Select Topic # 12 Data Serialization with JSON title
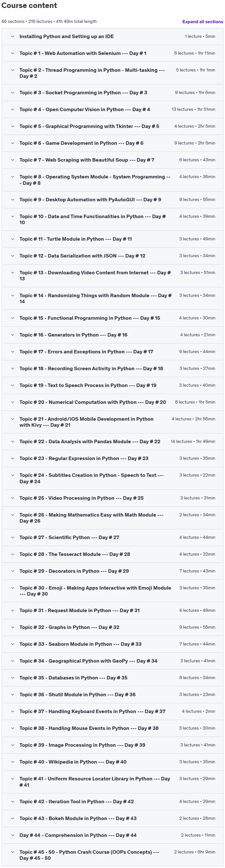 (x=82, y=256)
